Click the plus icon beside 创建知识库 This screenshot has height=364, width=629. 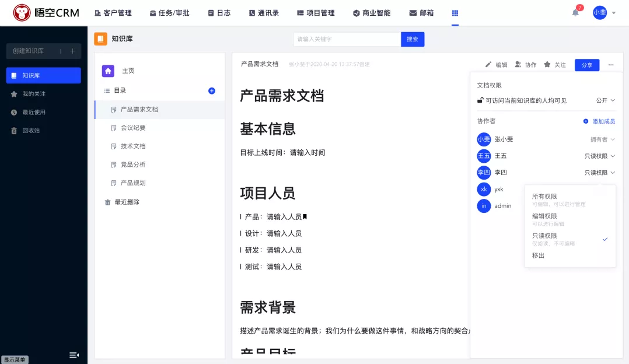coord(72,51)
